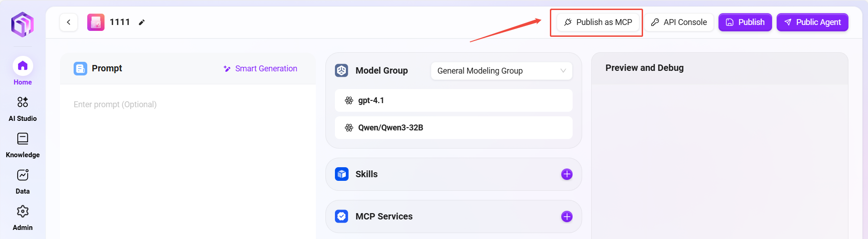Screen dimensions: 868x239
Task: Add a skill with plus icon
Action: (567, 174)
